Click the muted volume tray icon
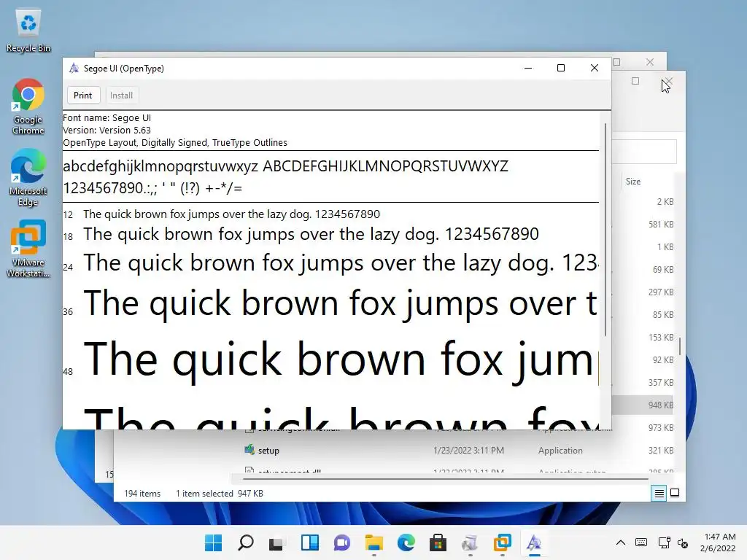 (x=683, y=542)
